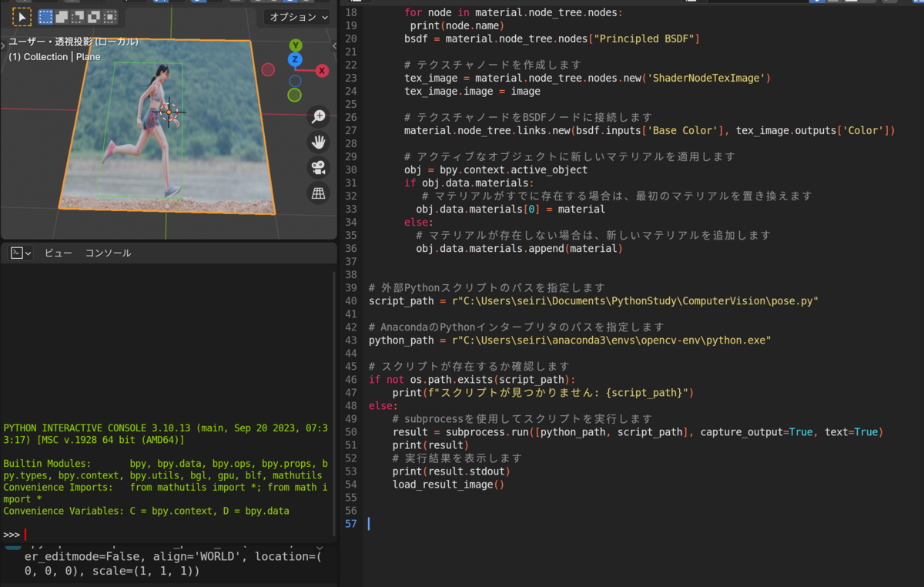Click the 'material.node_tree.links.new' line

(x=649, y=130)
